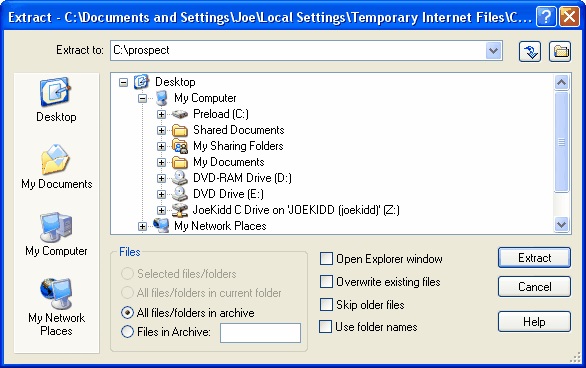
Task: Select the Preload (C:) hard drive icon
Action: 180,114
